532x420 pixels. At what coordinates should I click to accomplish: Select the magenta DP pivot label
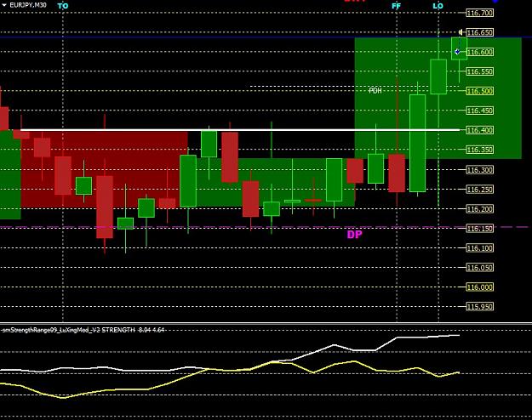tap(355, 235)
